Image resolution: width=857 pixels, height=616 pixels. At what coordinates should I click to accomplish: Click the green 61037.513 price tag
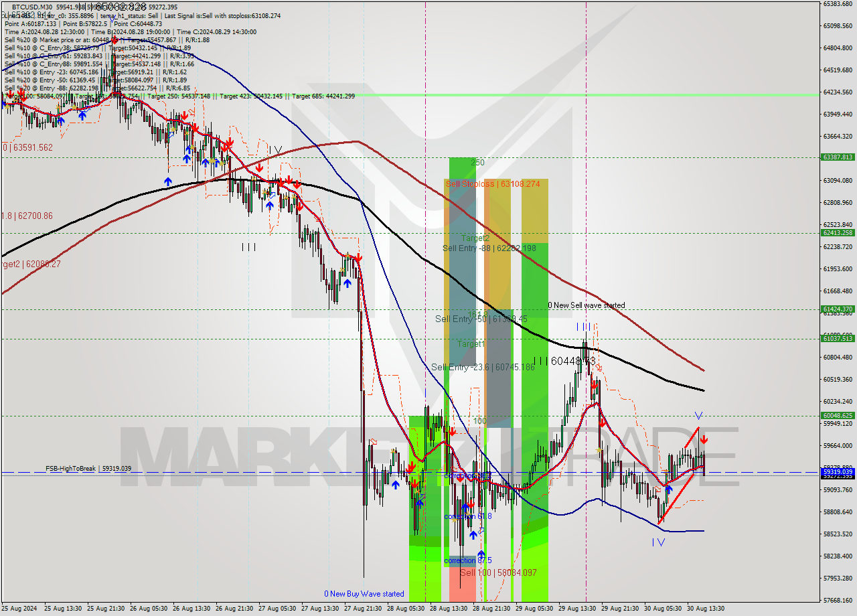(837, 339)
